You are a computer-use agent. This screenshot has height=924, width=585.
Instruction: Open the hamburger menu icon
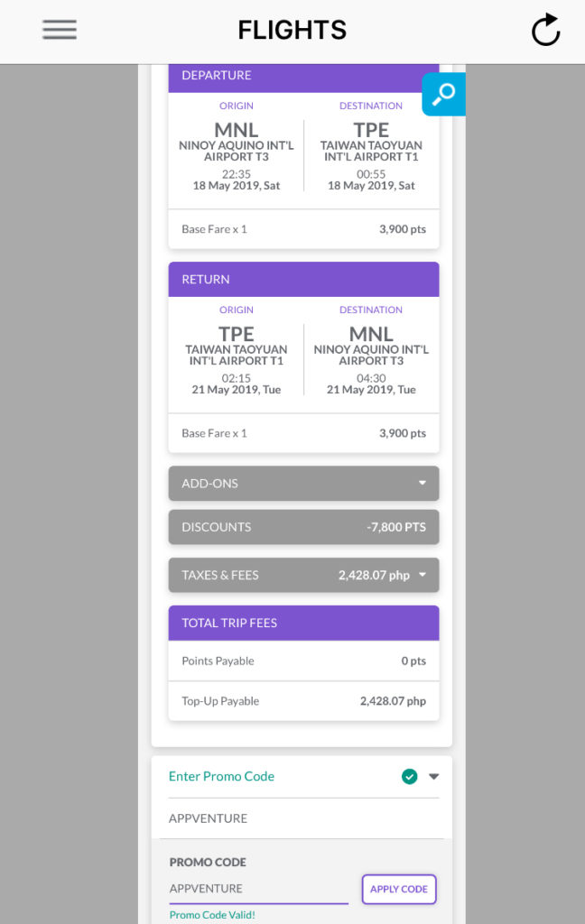click(60, 30)
